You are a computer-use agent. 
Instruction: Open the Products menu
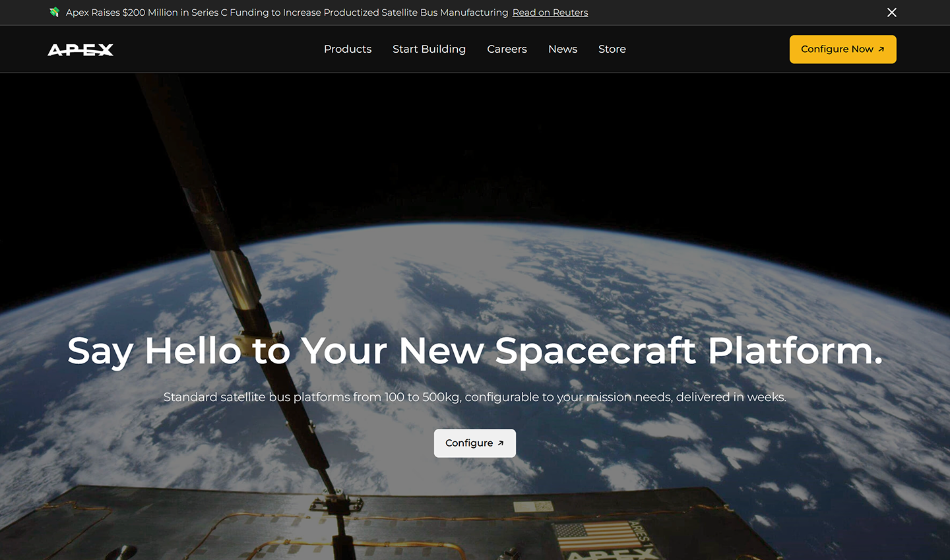348,49
